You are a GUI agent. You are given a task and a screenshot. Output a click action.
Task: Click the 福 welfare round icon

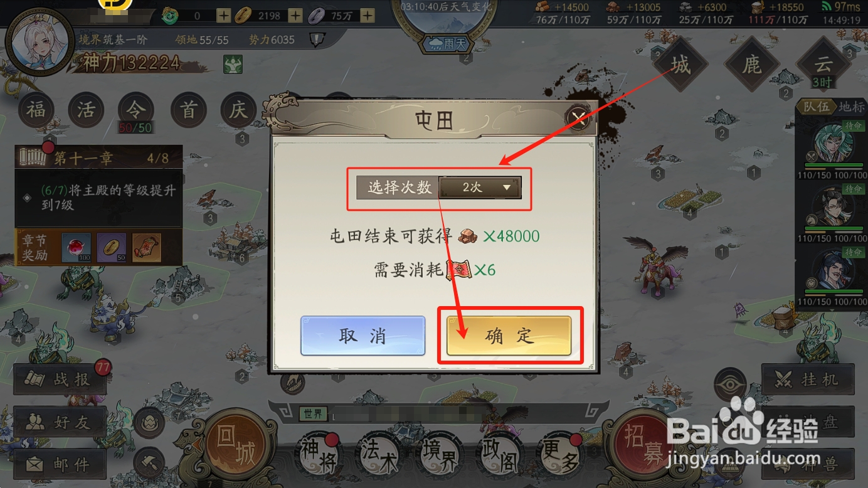[x=36, y=110]
